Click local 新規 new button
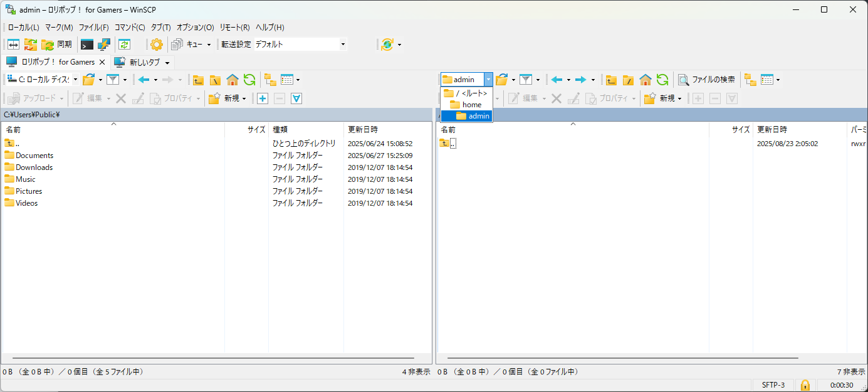868x392 pixels. coord(227,98)
